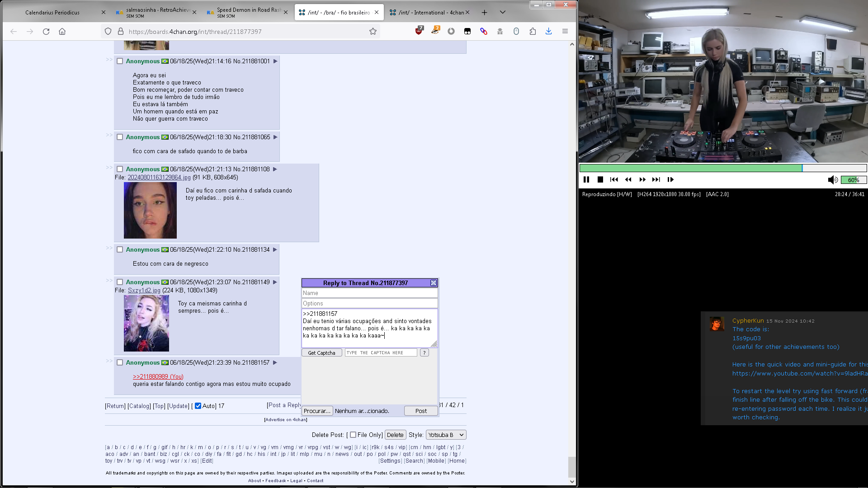The width and height of the screenshot is (868, 488).
Task: Follow the >>211880989 (You) quote link
Action: point(158,376)
